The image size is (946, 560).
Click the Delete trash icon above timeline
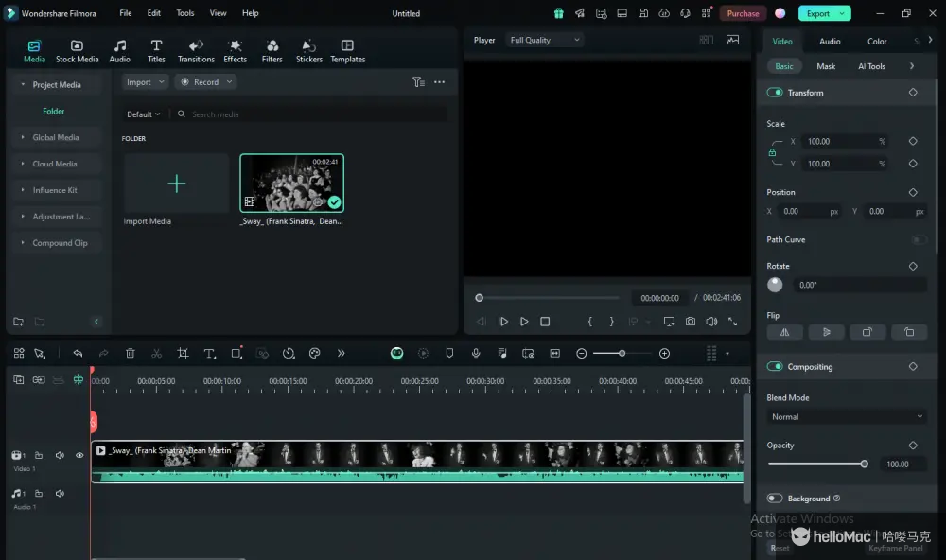[131, 353]
